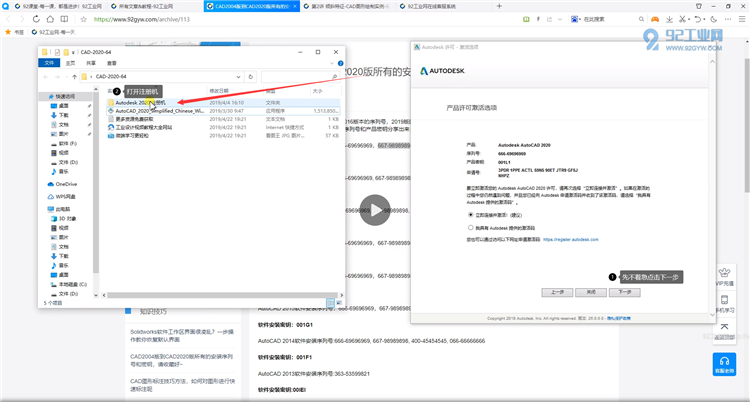
Task: Open the 92工业网-每一天 bookmark
Action: 54,33
